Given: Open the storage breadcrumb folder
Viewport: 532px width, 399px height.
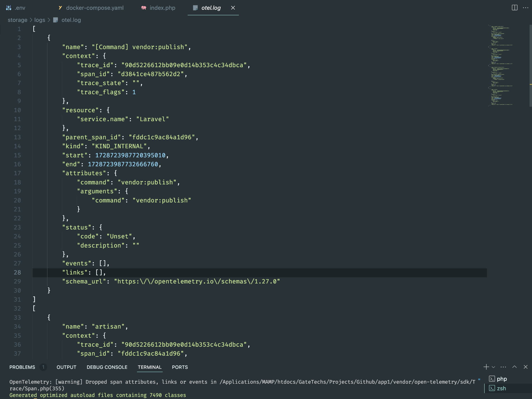Looking at the screenshot, I should point(18,20).
